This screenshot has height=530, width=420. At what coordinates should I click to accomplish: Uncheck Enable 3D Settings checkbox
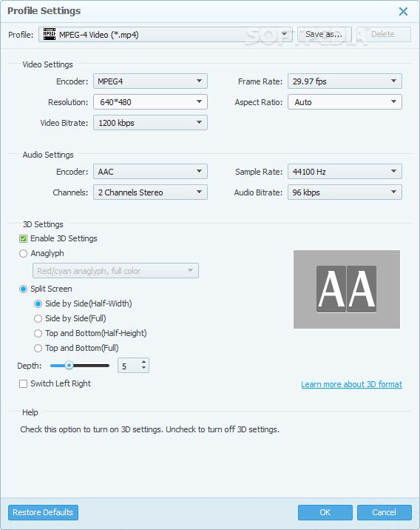(24, 239)
